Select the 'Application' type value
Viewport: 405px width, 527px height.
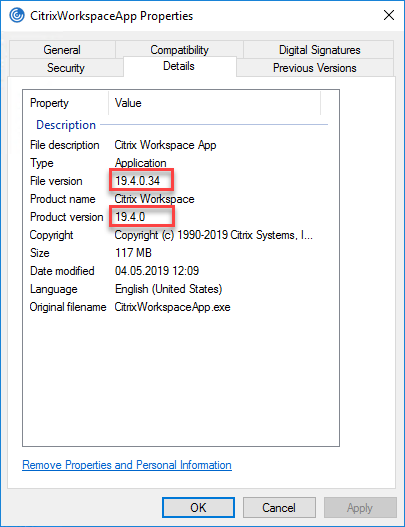coord(140,163)
